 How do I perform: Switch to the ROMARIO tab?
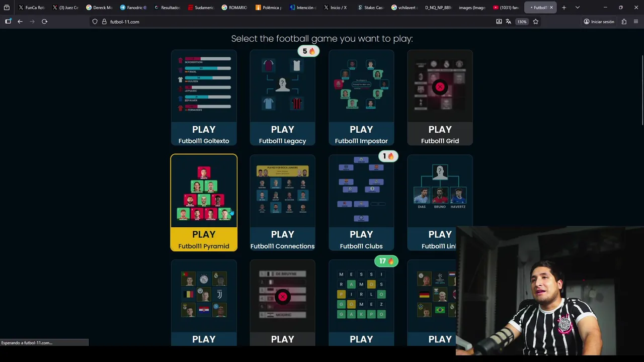pos(234,8)
